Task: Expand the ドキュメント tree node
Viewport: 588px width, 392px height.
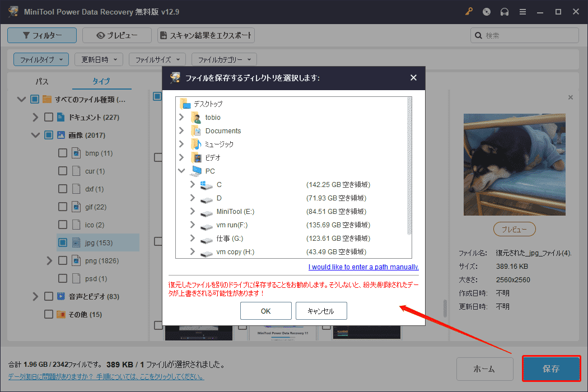Action: [35, 117]
